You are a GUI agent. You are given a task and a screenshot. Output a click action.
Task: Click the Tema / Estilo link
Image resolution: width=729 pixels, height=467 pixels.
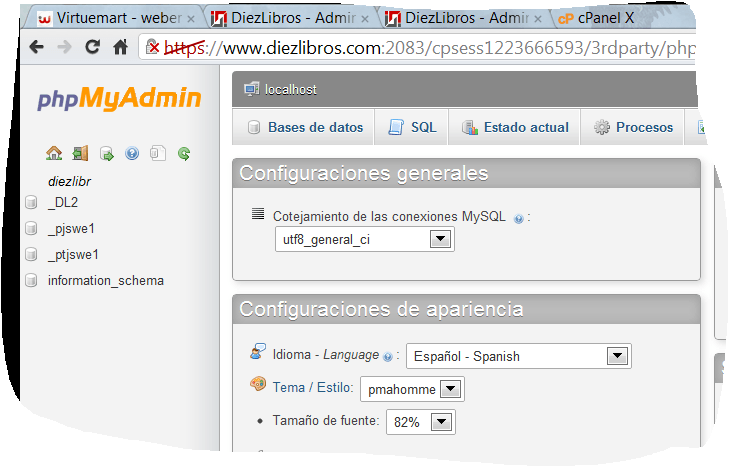[313, 387]
